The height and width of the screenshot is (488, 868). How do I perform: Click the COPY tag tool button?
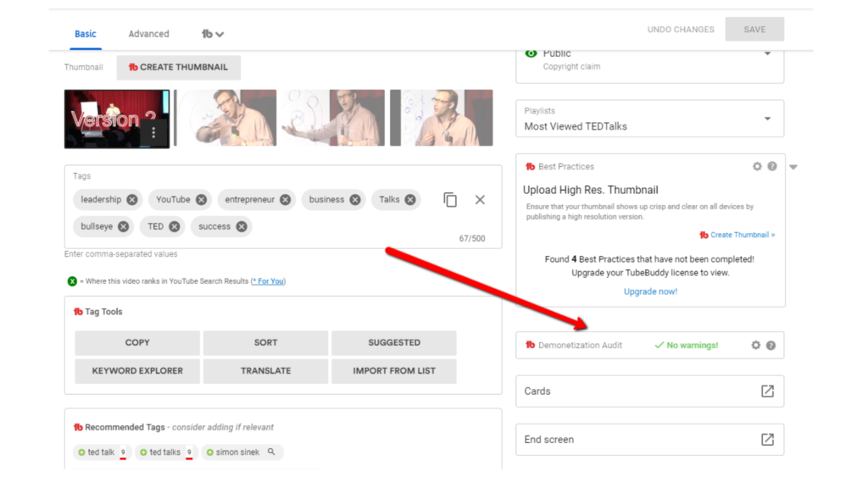137,342
